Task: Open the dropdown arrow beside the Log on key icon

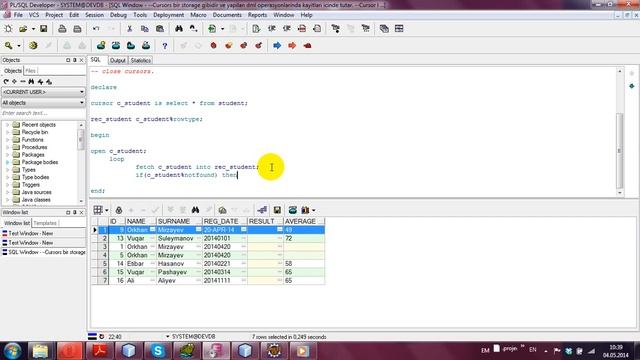Action: click(x=18, y=46)
